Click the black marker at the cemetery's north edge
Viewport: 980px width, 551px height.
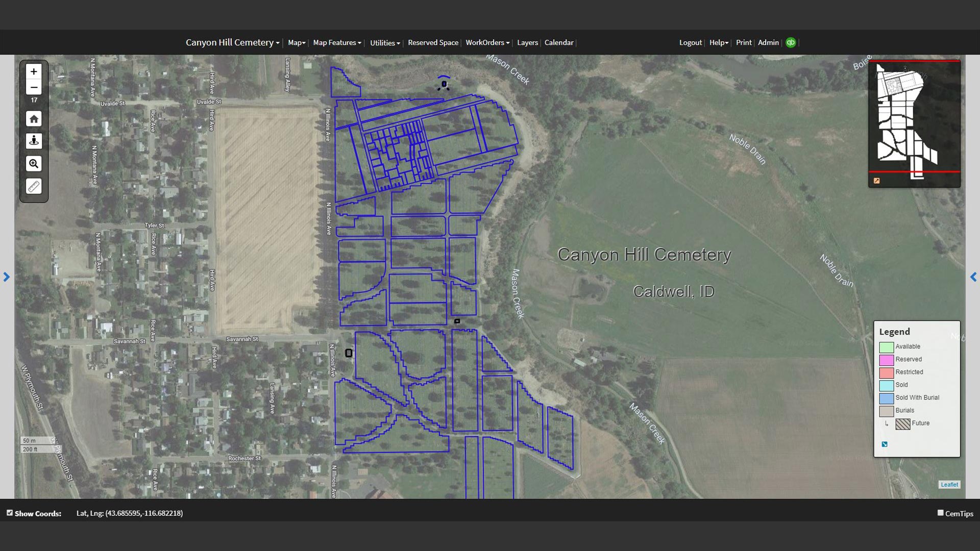[x=444, y=84]
